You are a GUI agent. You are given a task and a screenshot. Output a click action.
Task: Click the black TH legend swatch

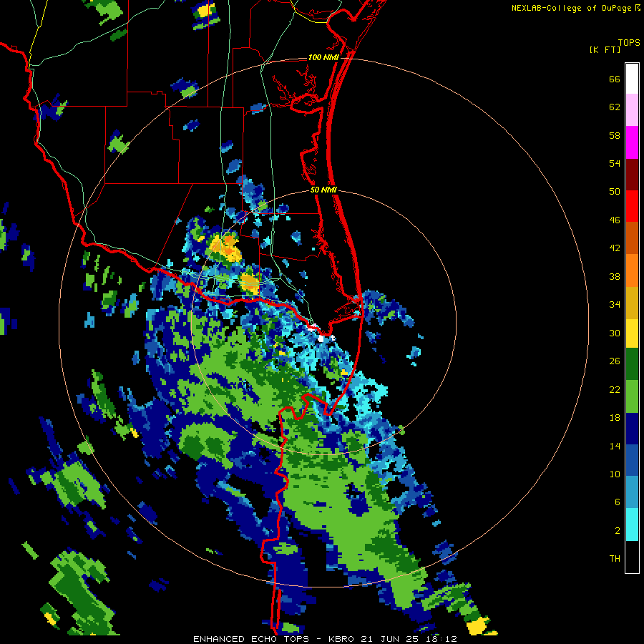pyautogui.click(x=632, y=557)
